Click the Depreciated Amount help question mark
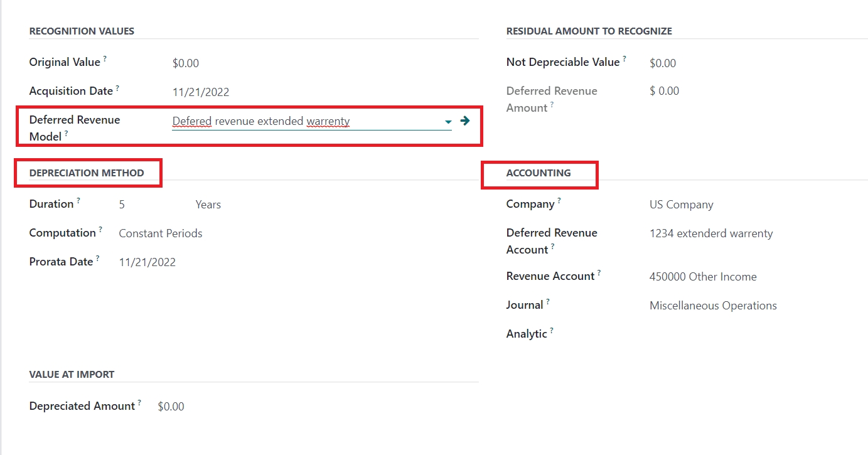This screenshot has height=455, width=868. (139, 403)
